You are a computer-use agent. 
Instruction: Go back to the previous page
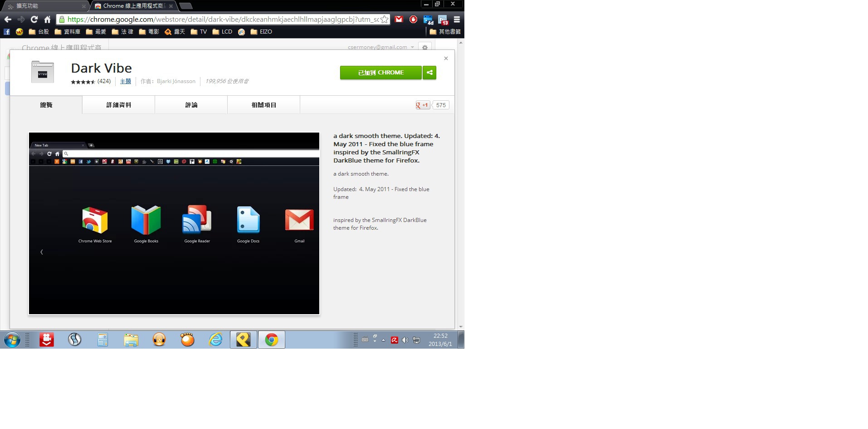pyautogui.click(x=8, y=20)
